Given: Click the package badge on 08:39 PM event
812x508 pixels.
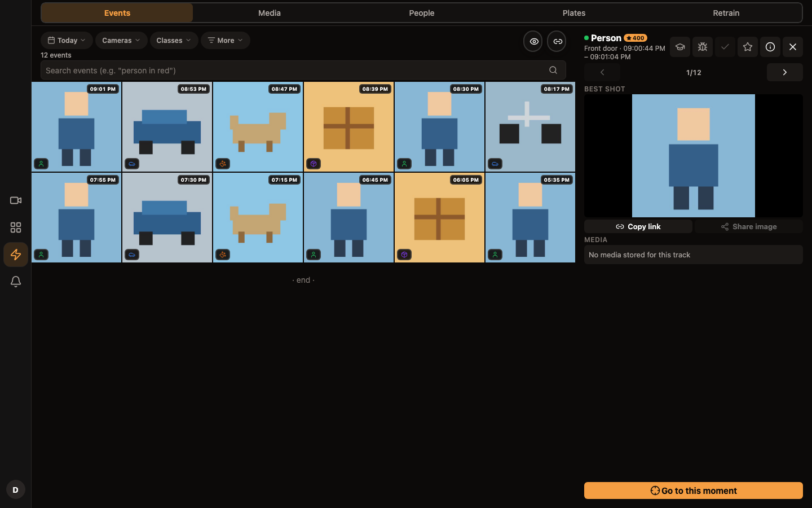Looking at the screenshot, I should point(314,164).
